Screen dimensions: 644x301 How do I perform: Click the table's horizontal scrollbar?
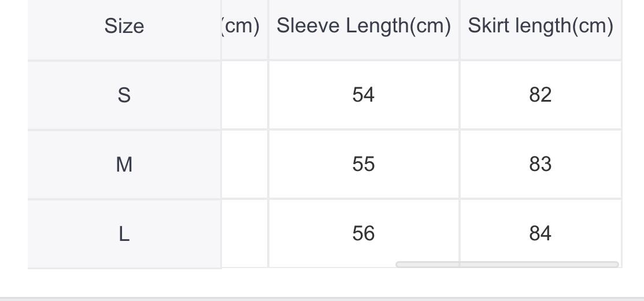(507, 265)
